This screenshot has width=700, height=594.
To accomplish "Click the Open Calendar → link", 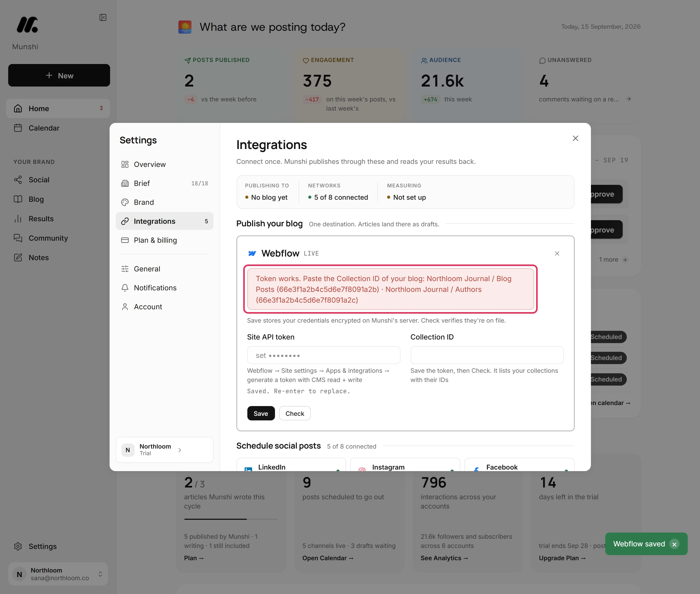I will click(328, 558).
